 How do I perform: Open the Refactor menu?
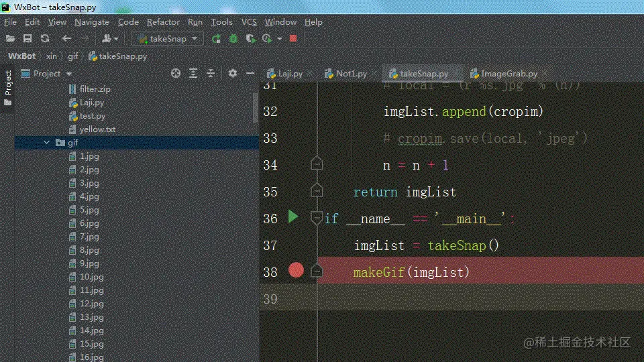[163, 22]
